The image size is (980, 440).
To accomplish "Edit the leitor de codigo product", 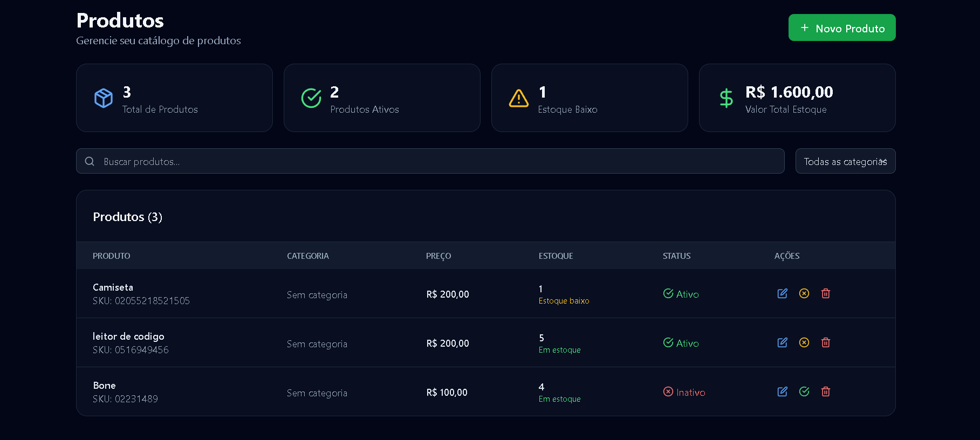I will (782, 342).
